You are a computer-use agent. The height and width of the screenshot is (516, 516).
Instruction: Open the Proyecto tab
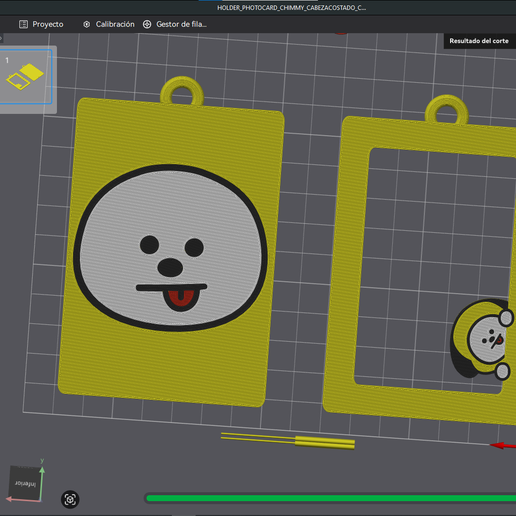click(x=41, y=24)
